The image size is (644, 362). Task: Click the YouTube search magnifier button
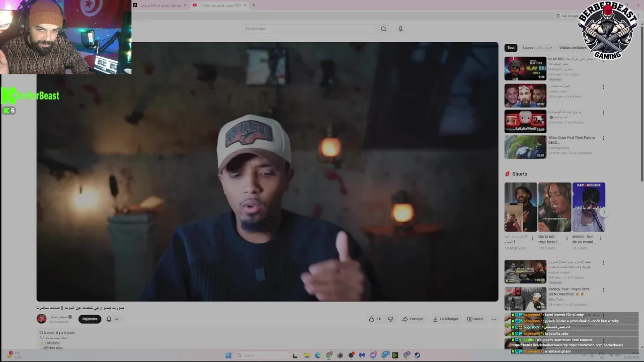pyautogui.click(x=383, y=29)
